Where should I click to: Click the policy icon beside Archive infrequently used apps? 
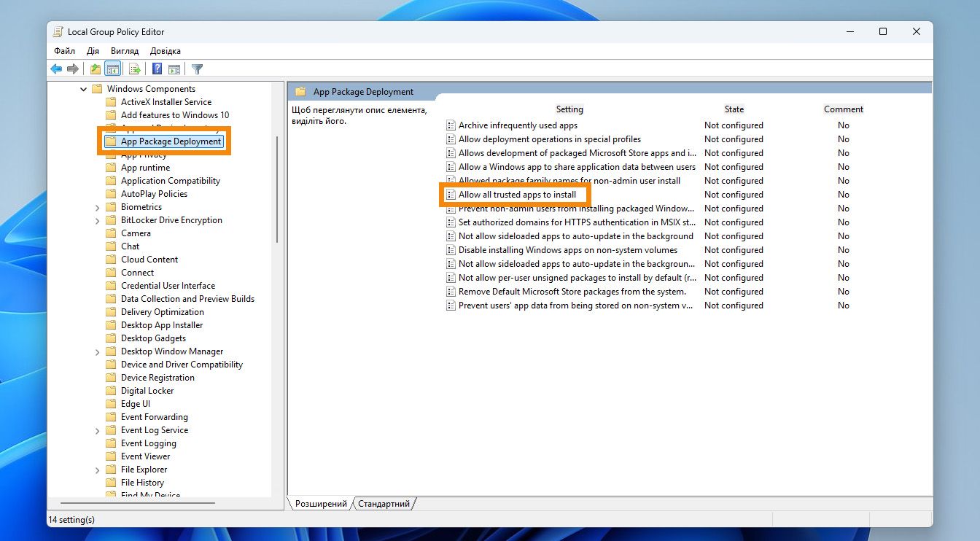tap(451, 125)
